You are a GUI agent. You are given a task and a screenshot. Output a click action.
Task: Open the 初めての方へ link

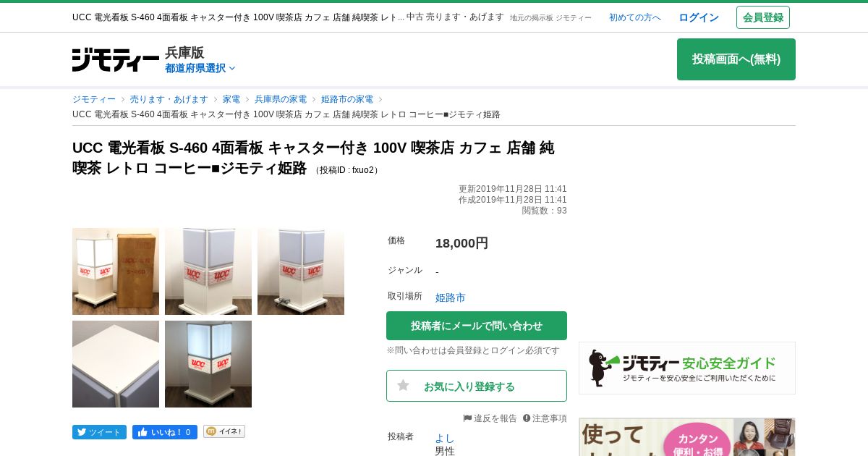pos(635,17)
